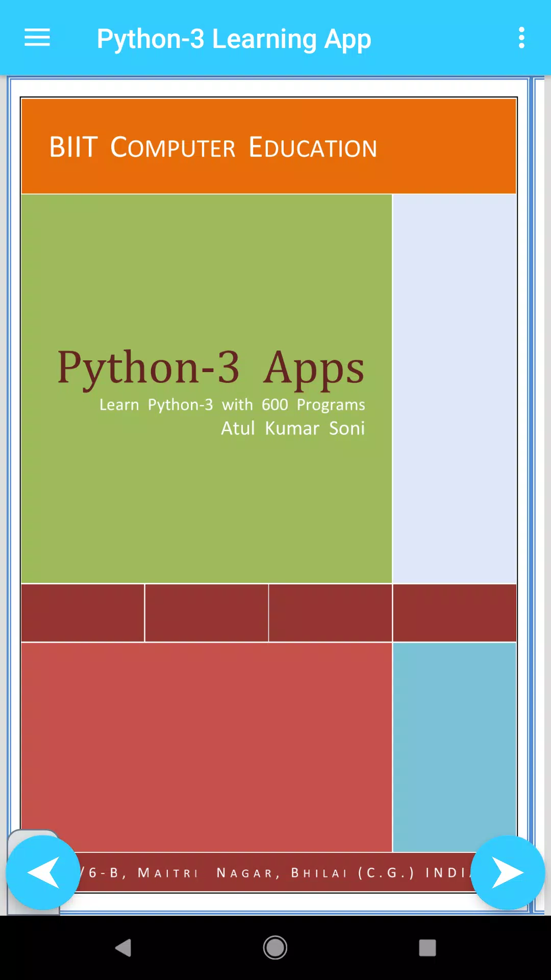
Task: Click the Python-3 Learning App title
Action: click(234, 39)
